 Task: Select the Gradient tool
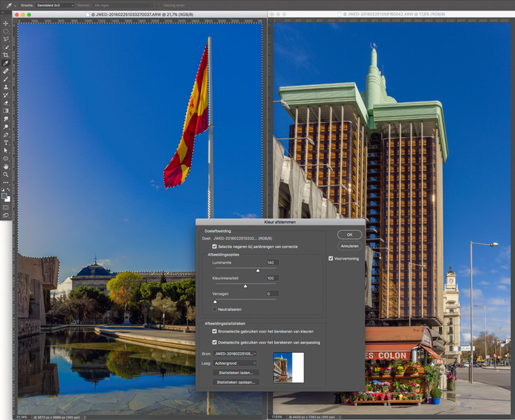(x=6, y=111)
